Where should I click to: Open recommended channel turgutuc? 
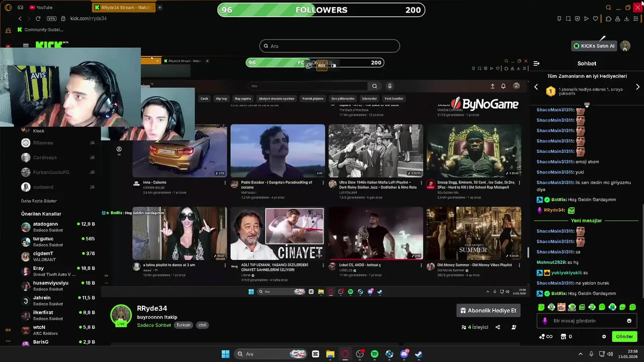pos(58,241)
